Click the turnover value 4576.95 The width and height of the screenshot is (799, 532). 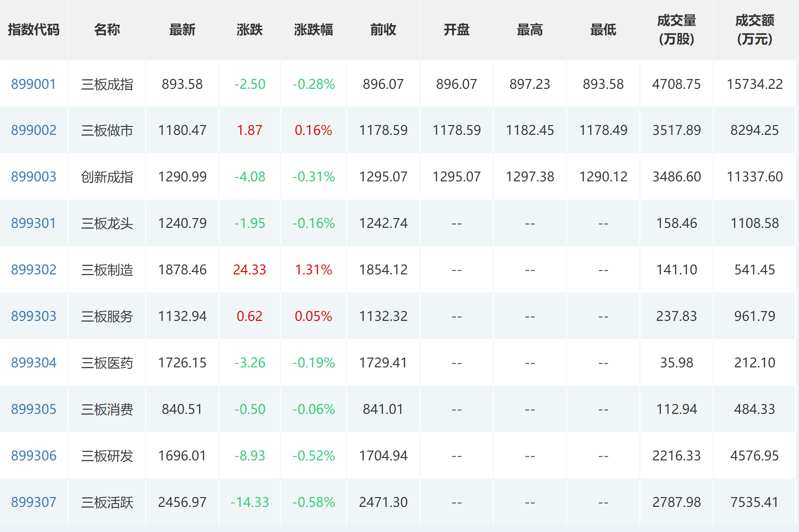755,456
